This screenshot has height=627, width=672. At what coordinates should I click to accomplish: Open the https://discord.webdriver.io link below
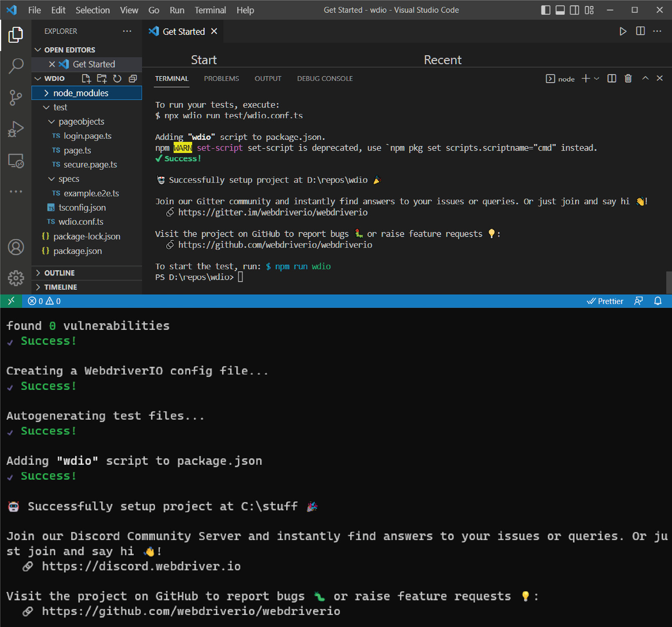pos(141,566)
